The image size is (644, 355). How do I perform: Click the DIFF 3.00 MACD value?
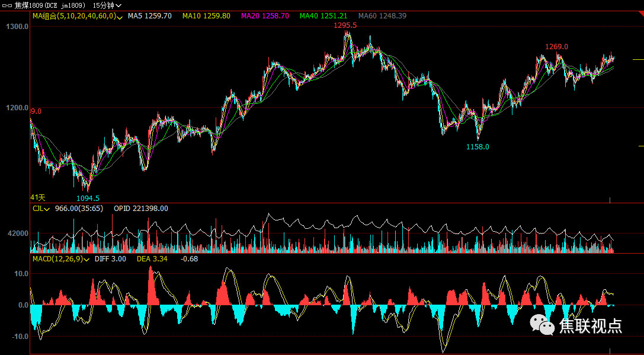pyautogui.click(x=110, y=259)
